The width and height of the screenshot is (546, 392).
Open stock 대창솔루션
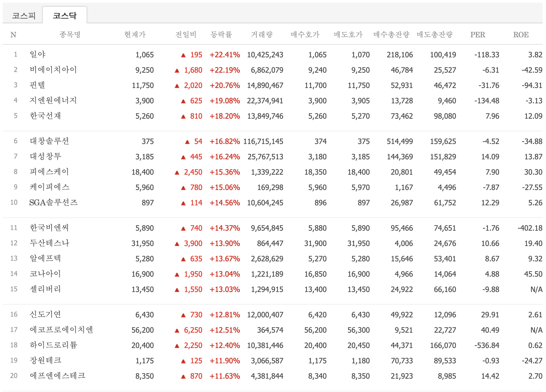click(x=49, y=141)
